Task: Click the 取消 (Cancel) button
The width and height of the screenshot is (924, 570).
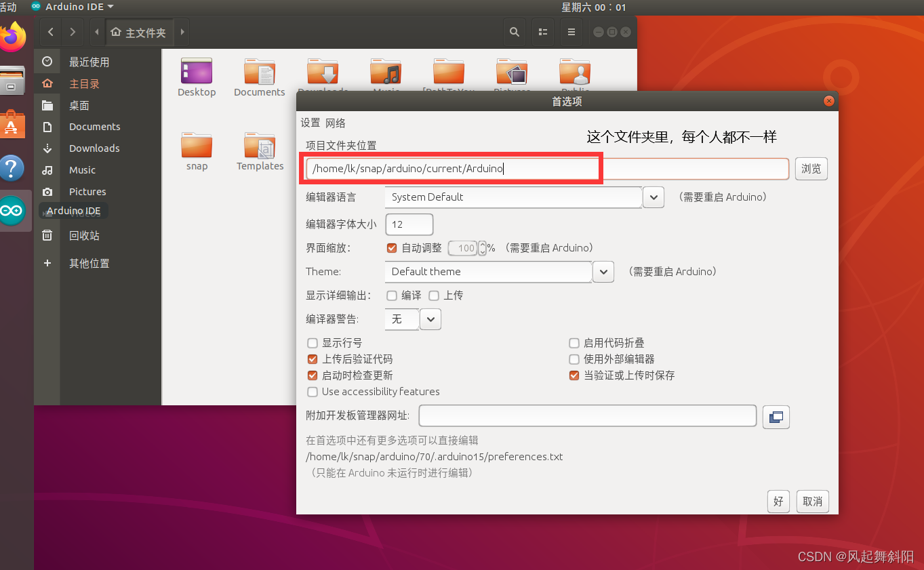Action: tap(813, 502)
